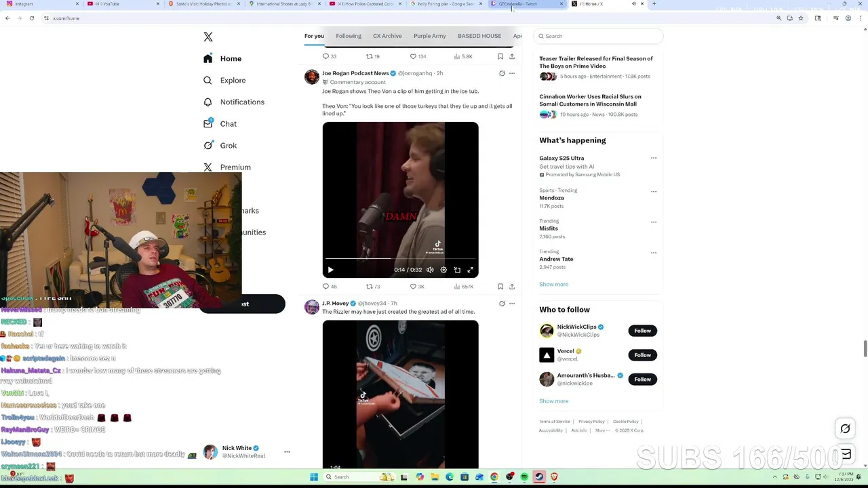This screenshot has height=488, width=868.
Task: Expand the More footer link
Action: click(x=602, y=430)
